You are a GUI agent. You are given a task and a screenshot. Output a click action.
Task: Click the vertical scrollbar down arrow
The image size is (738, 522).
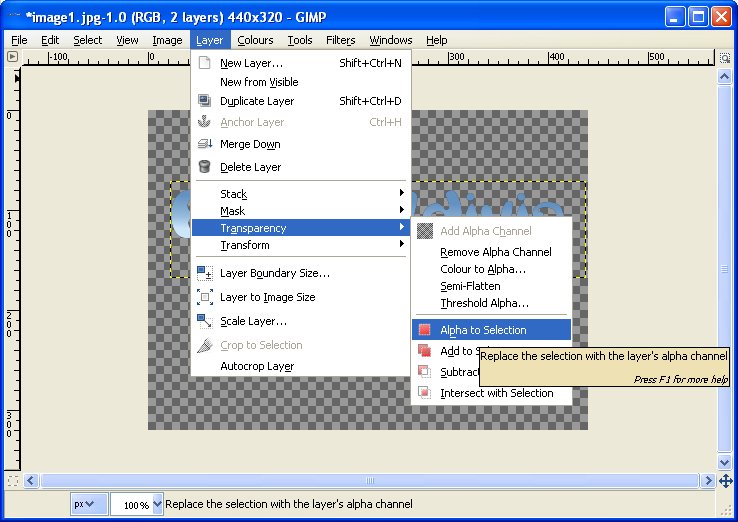(725, 462)
